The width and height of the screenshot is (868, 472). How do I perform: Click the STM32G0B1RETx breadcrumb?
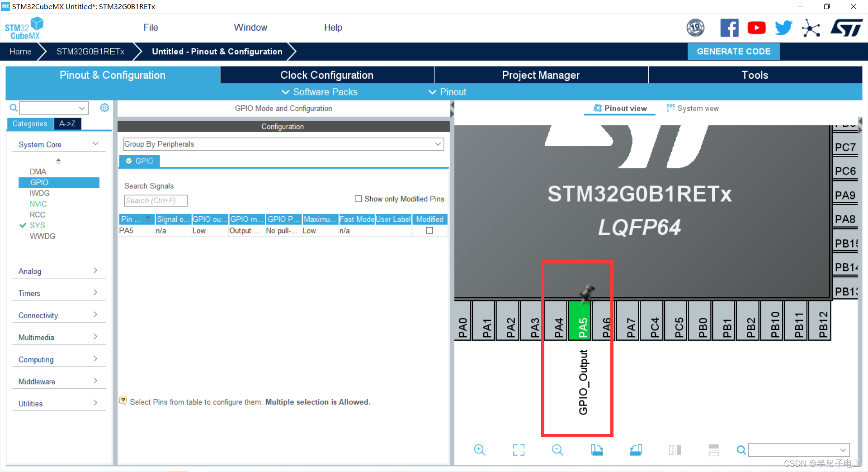point(90,52)
